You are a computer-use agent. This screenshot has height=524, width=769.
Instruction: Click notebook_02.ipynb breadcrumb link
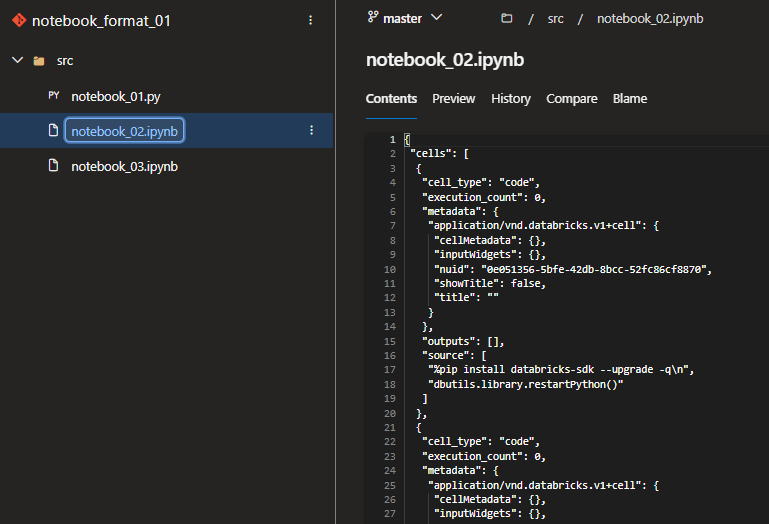(650, 19)
